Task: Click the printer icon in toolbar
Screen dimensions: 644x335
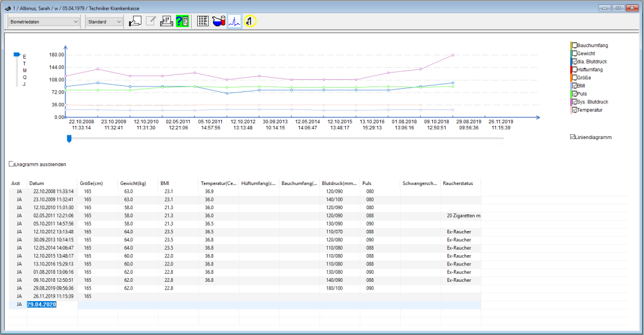Action: point(166,21)
